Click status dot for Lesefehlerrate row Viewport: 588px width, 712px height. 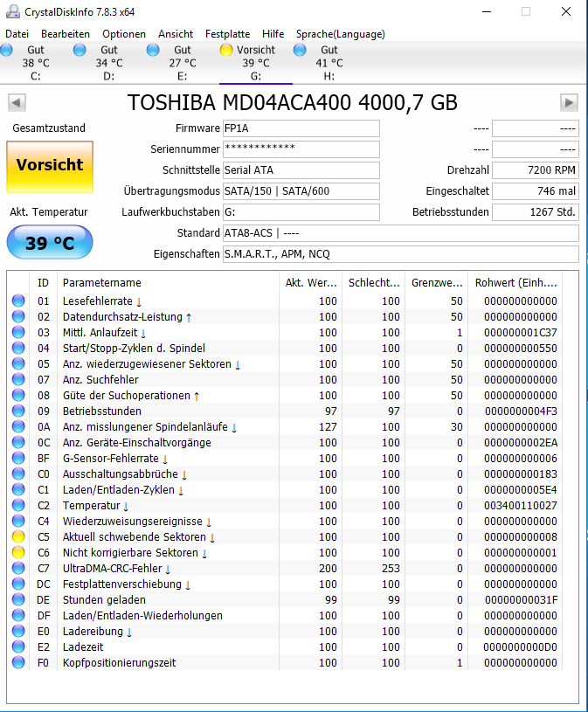[x=18, y=301]
